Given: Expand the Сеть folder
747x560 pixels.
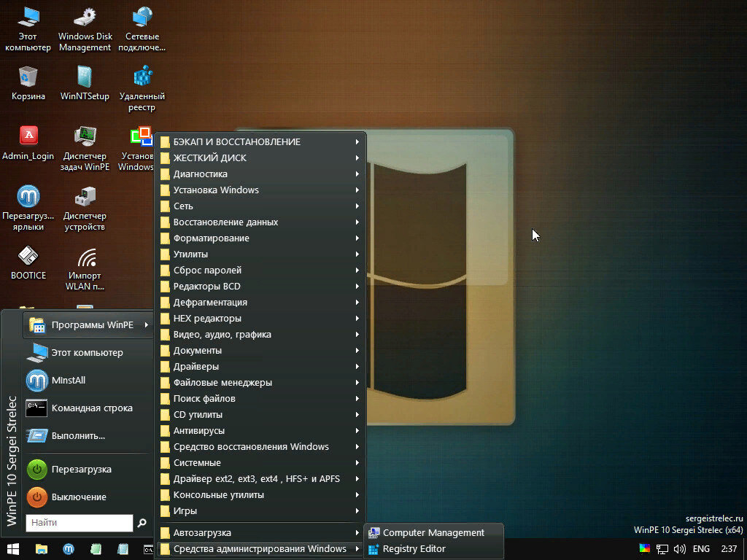Looking at the screenshot, I should pos(260,206).
